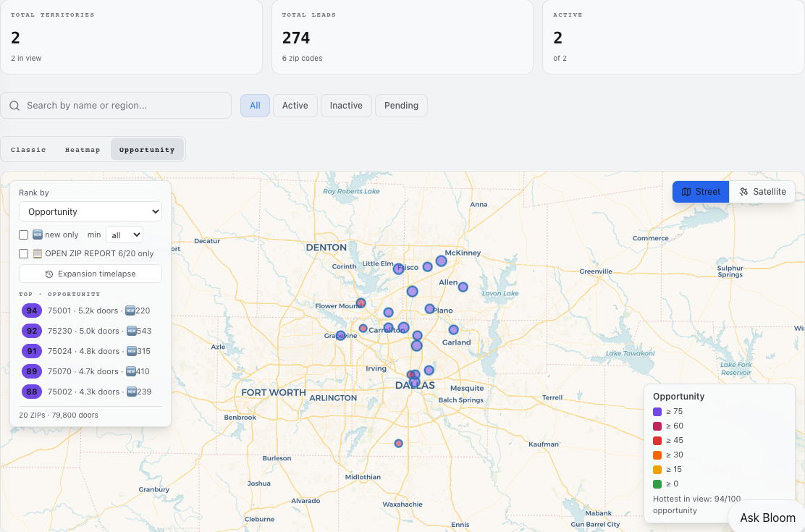This screenshot has width=805, height=532.
Task: Open the min all dropdown
Action: pos(125,235)
